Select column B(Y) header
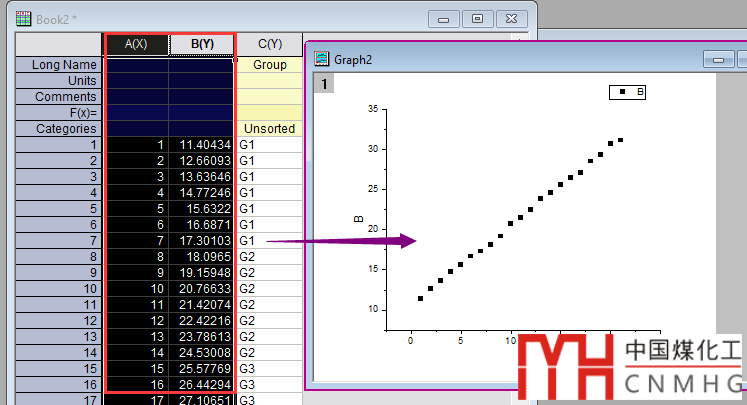747x405 pixels. click(201, 44)
